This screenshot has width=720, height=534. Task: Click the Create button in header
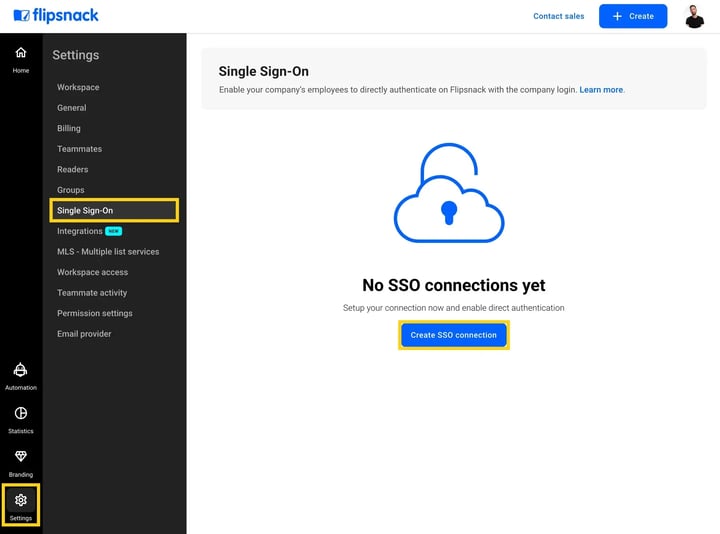(633, 16)
